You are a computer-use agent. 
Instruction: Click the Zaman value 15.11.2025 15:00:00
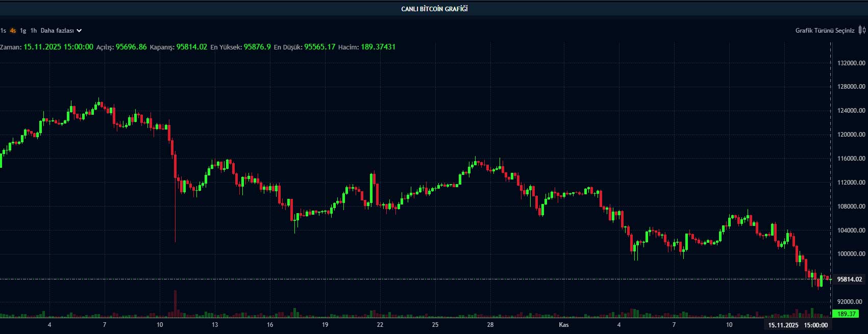tap(58, 47)
